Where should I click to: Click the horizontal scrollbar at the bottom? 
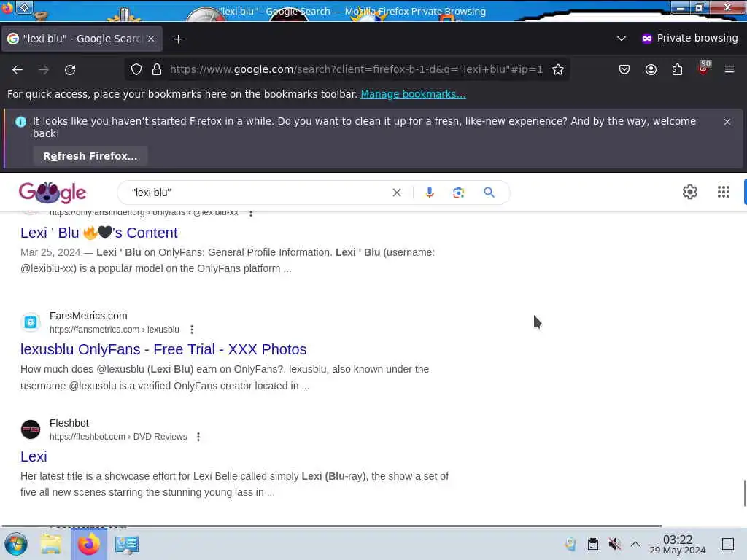(x=332, y=526)
